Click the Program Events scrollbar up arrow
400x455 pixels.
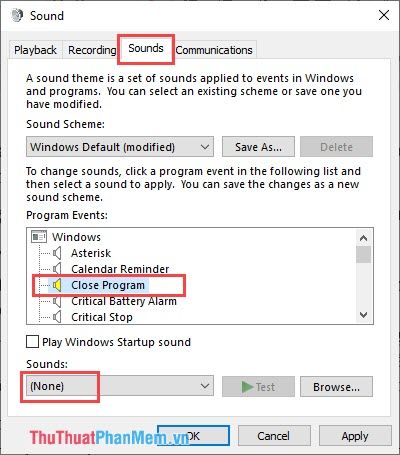click(x=364, y=238)
